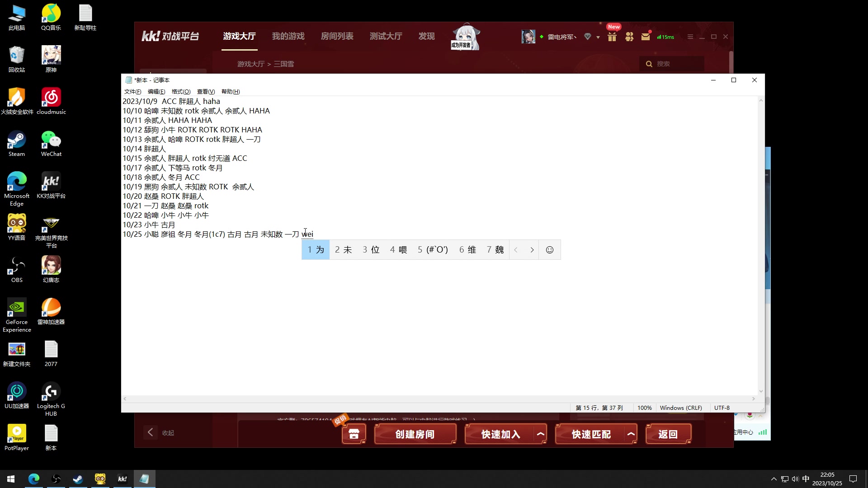Click the search magnifier in KK platform
The image size is (868, 488).
(649, 64)
